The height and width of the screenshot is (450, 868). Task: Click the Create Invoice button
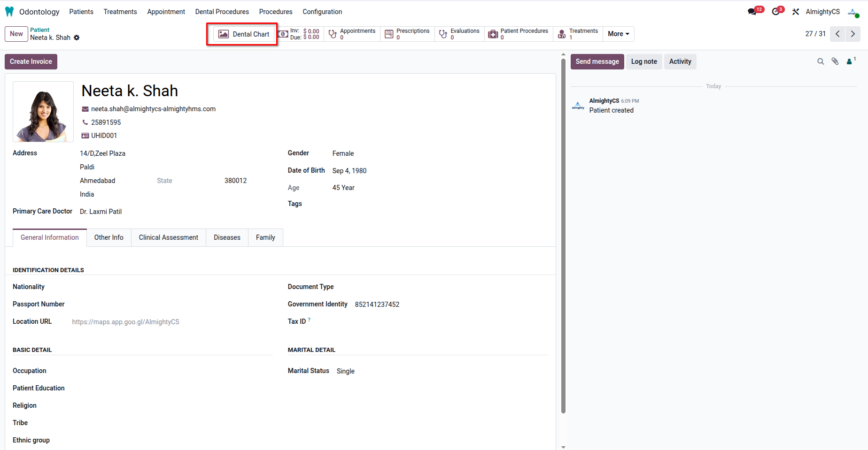point(31,61)
